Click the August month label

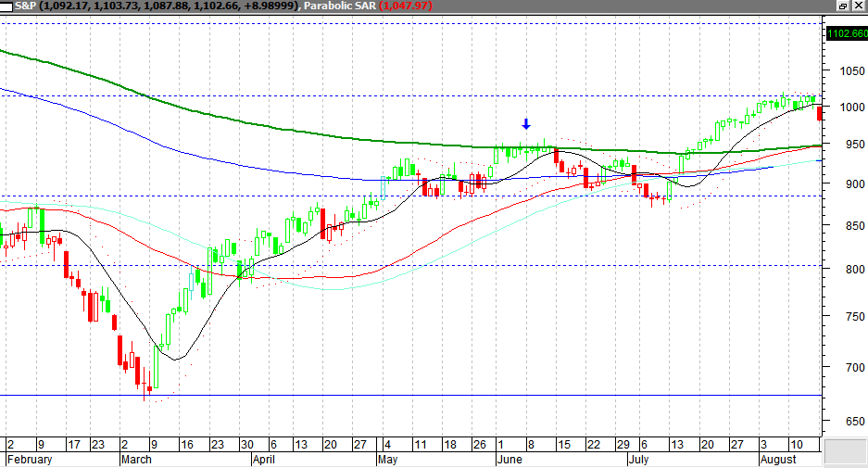(x=778, y=460)
